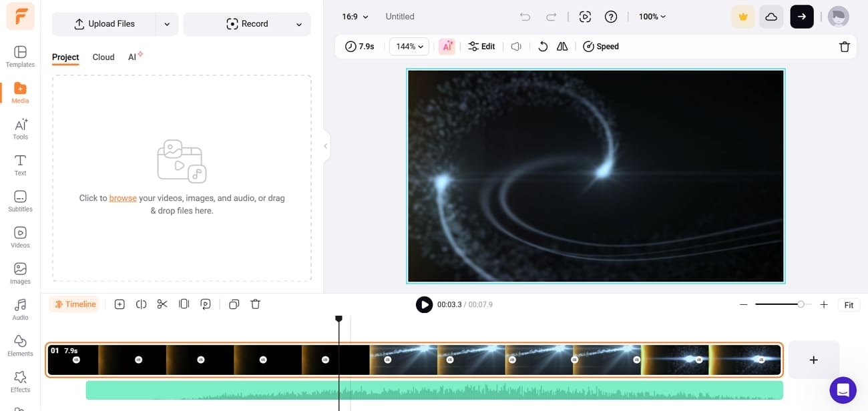868x411 pixels.
Task: Switch to the Cloud tab
Action: click(103, 57)
